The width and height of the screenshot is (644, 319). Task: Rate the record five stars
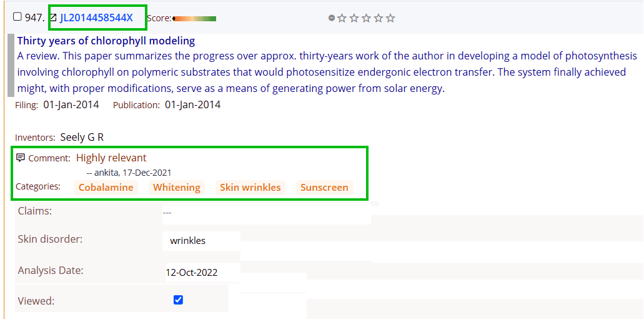(x=390, y=18)
